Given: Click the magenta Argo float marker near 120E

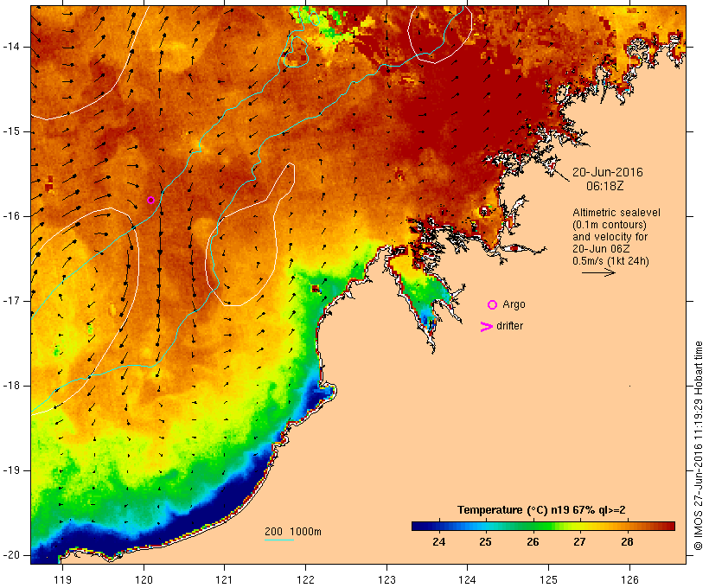Looking at the screenshot, I should tap(151, 201).
